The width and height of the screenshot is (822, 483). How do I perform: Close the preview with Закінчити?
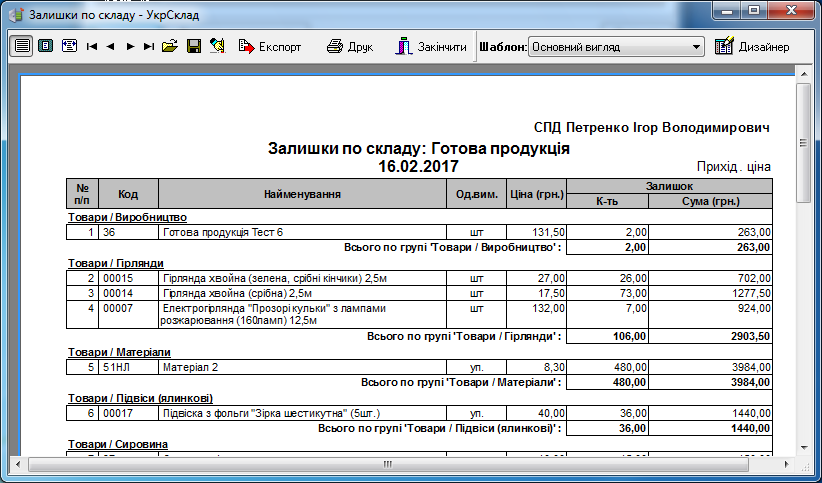point(430,46)
